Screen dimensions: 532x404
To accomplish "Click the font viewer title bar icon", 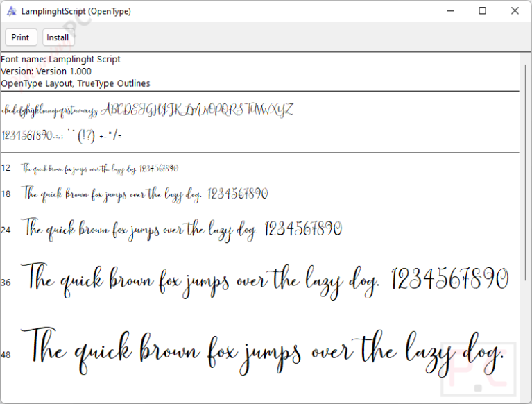I will (x=11, y=11).
